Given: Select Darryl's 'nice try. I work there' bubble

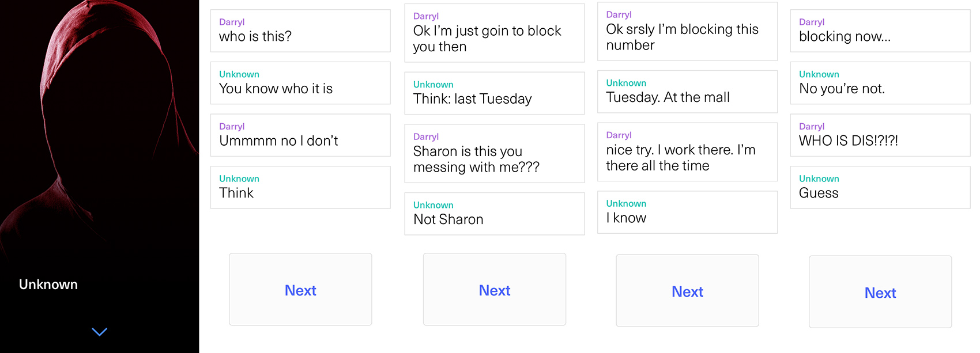Looking at the screenshot, I should click(x=687, y=151).
